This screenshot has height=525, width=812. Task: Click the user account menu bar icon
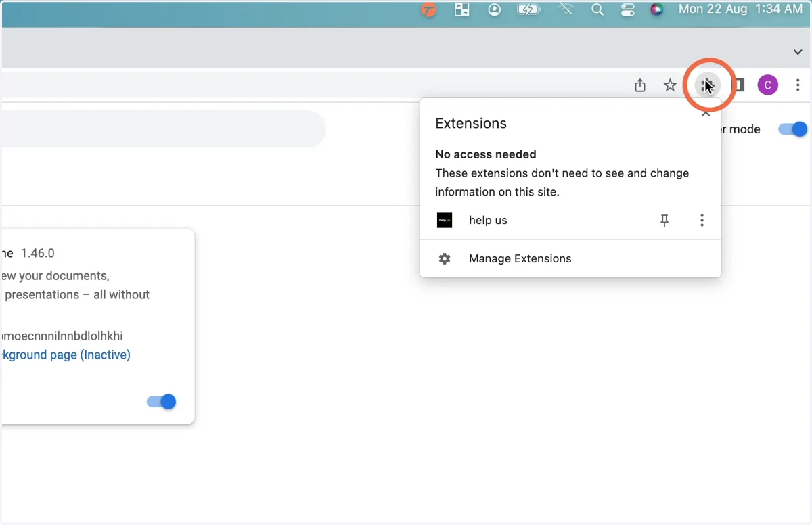click(x=495, y=9)
